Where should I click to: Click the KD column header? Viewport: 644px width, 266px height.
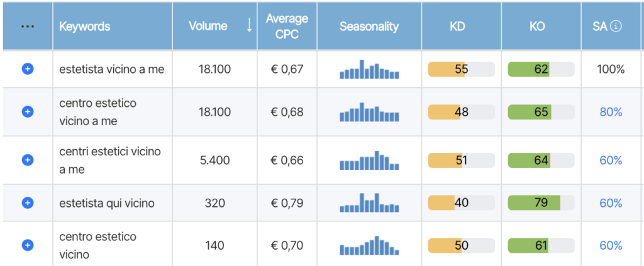pyautogui.click(x=461, y=26)
